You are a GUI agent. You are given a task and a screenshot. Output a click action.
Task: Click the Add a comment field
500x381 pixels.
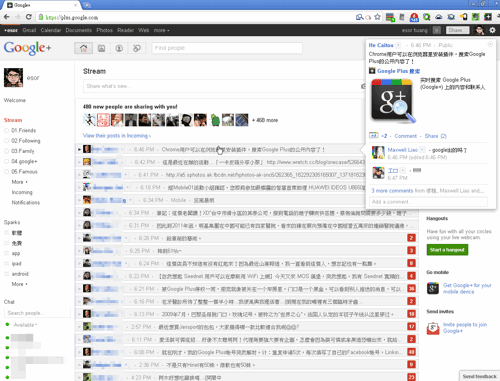[428, 202]
